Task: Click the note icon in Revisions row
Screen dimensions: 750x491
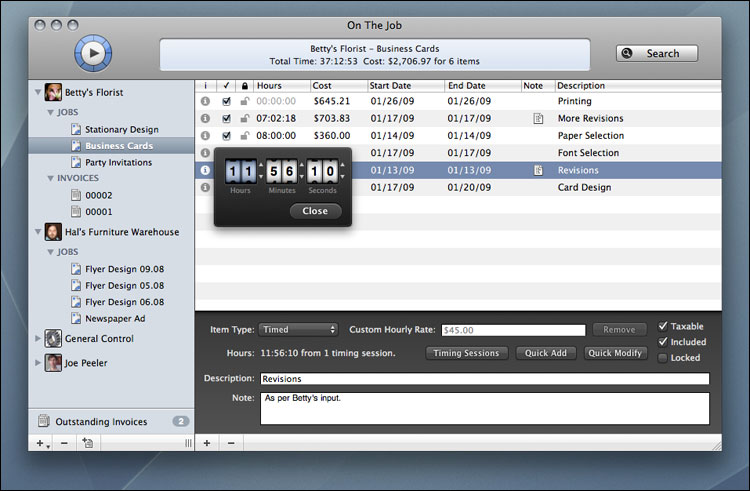Action: 538,170
